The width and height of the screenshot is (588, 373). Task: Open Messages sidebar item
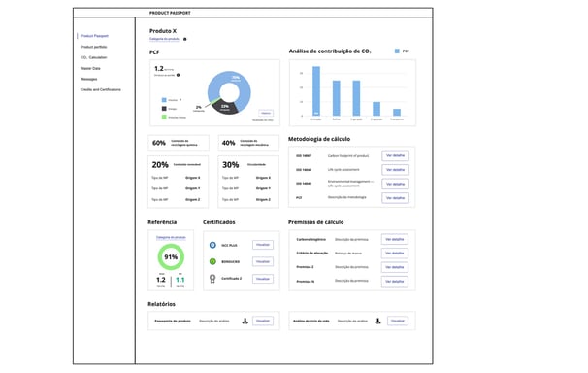click(89, 80)
